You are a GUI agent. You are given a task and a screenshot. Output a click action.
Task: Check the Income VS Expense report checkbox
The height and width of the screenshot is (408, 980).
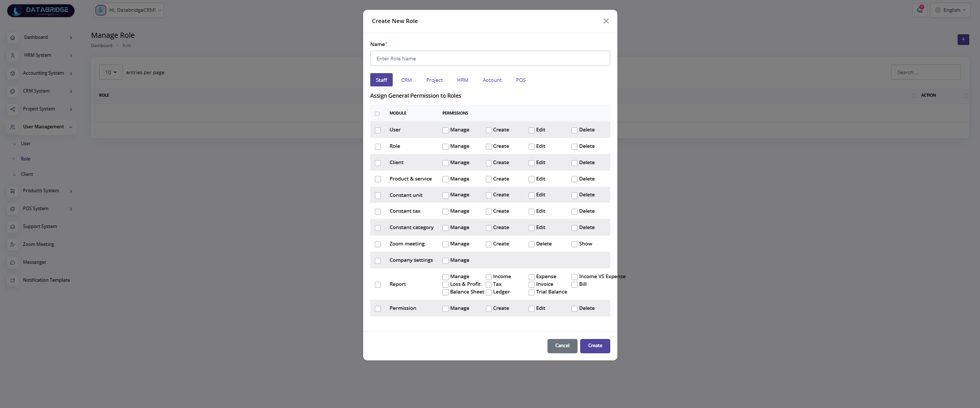point(575,277)
